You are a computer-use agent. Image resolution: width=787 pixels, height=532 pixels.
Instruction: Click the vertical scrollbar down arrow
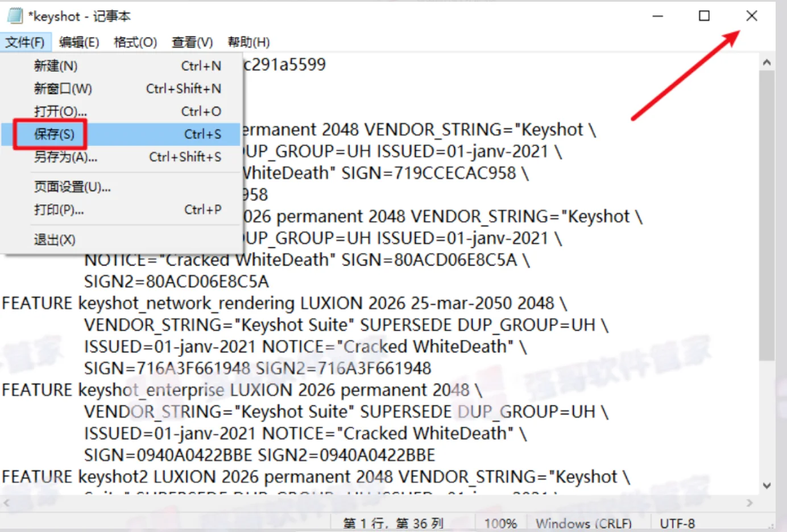[x=767, y=485]
